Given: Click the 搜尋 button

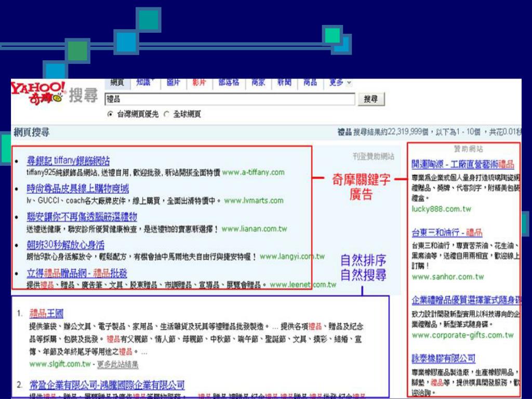Looking at the screenshot, I should tap(371, 99).
